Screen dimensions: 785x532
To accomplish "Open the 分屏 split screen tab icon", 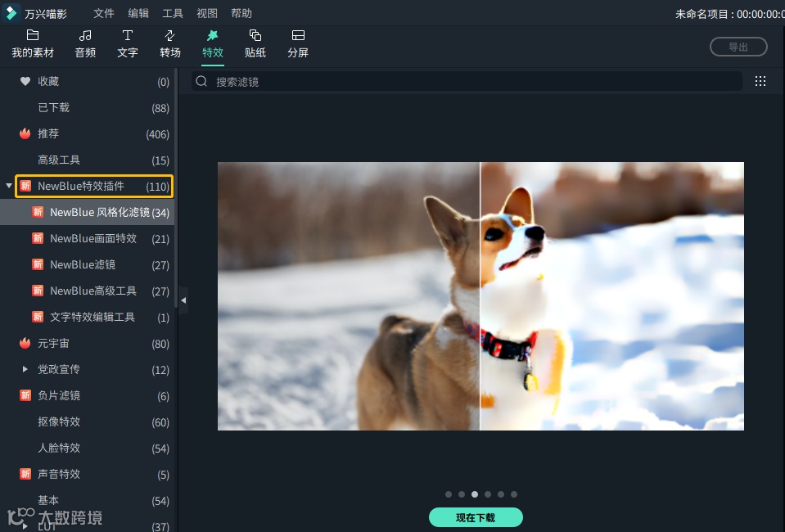I will [x=298, y=35].
